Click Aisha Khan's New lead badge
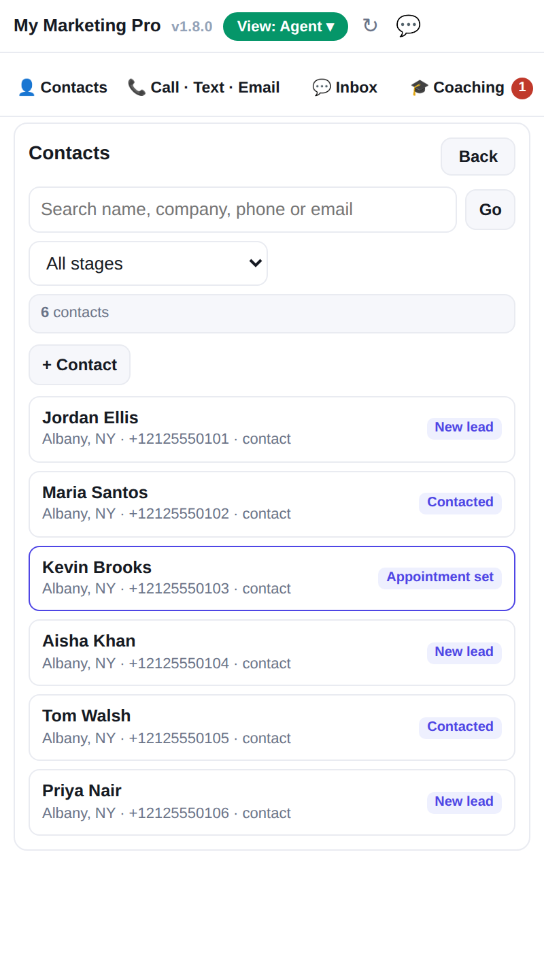The image size is (544, 980). [464, 653]
